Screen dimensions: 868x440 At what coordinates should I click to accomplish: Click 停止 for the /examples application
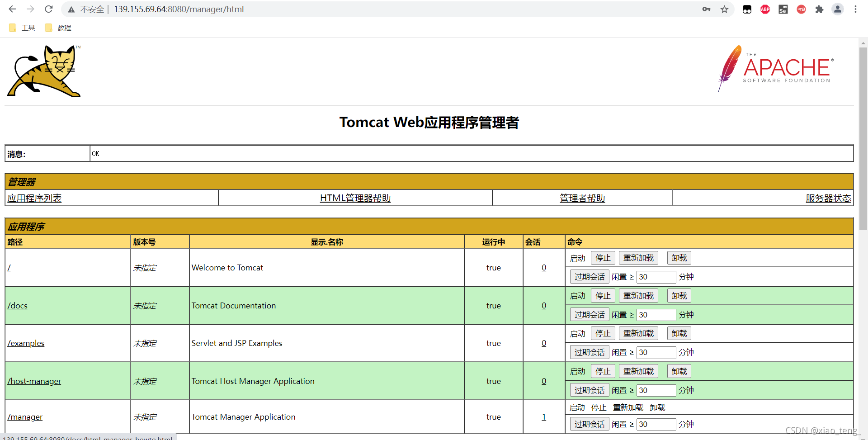click(603, 333)
